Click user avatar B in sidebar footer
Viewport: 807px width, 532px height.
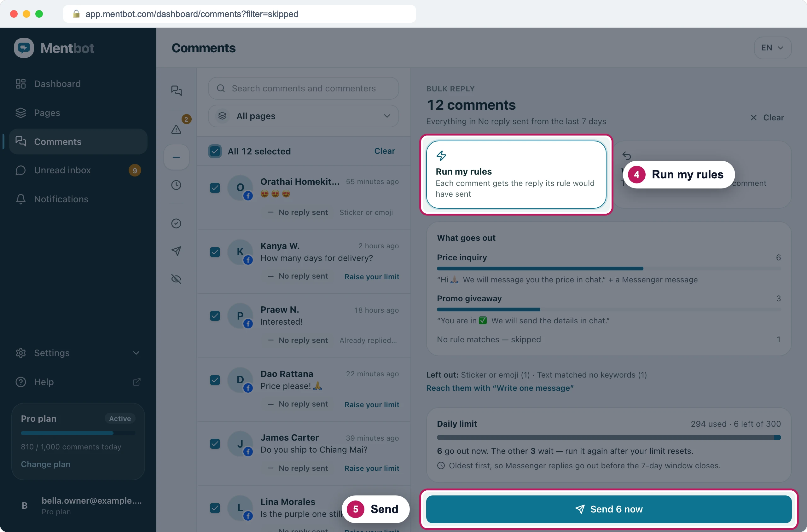(x=25, y=506)
